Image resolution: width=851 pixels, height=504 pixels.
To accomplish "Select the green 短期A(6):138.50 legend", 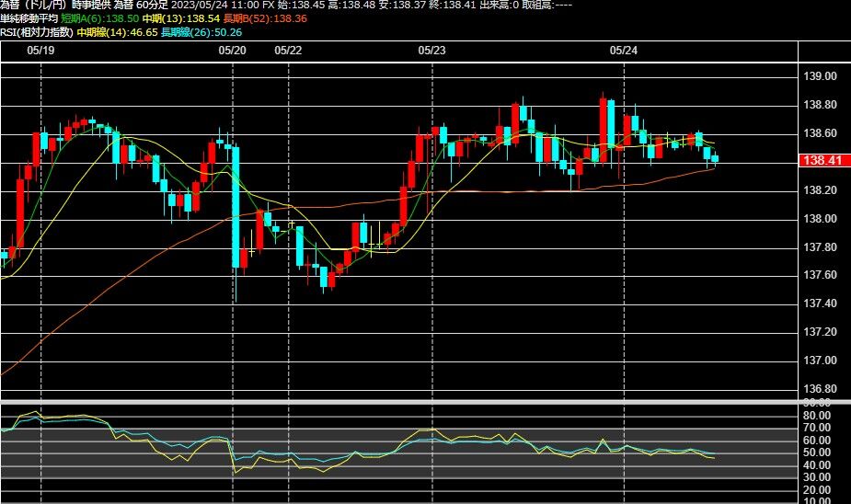I will pos(100,18).
